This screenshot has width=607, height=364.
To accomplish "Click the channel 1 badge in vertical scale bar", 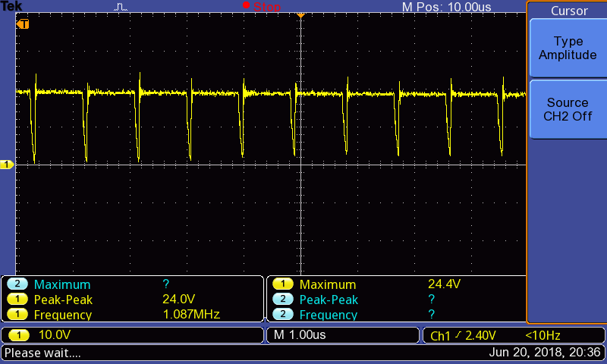I will coord(18,335).
